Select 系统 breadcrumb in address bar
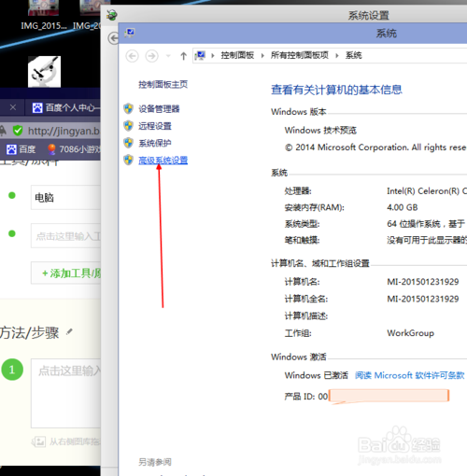The height and width of the screenshot is (476, 467). pos(354,55)
